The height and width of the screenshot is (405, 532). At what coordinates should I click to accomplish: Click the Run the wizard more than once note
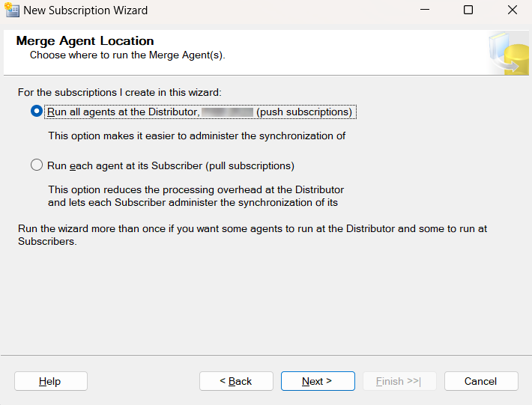253,235
